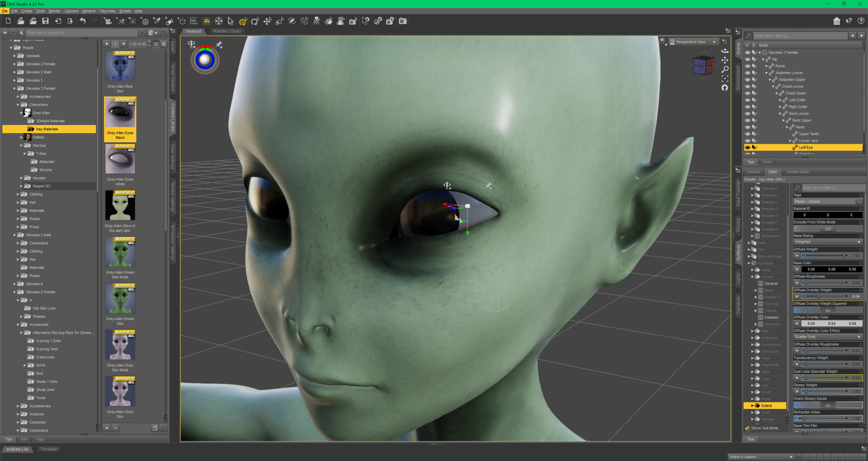Toggle visibility eye for Genesis 3 Female
The height and width of the screenshot is (461, 868).
(747, 52)
